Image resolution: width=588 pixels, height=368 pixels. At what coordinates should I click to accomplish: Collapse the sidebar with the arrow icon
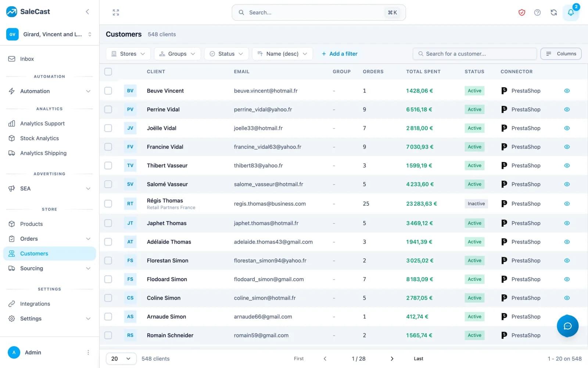(x=87, y=12)
